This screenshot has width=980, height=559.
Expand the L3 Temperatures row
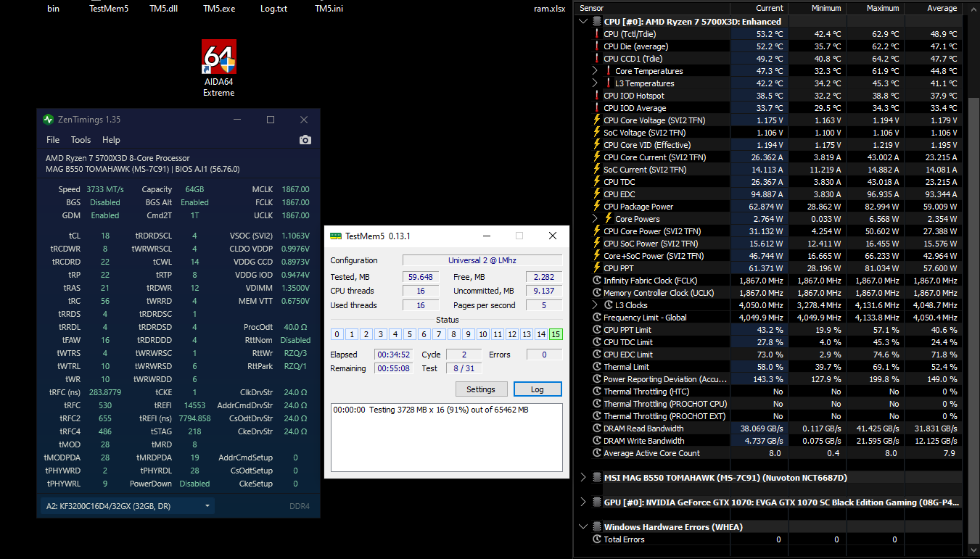(x=596, y=83)
